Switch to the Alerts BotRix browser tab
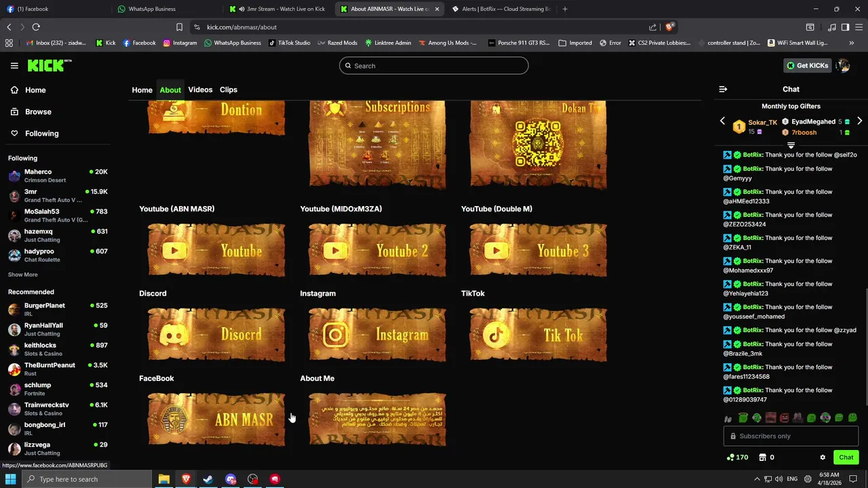Image resolution: width=868 pixels, height=488 pixels. (x=500, y=9)
